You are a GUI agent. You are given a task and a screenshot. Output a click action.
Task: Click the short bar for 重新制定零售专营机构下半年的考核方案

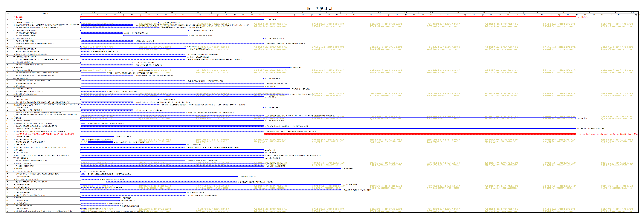coord(85,52)
